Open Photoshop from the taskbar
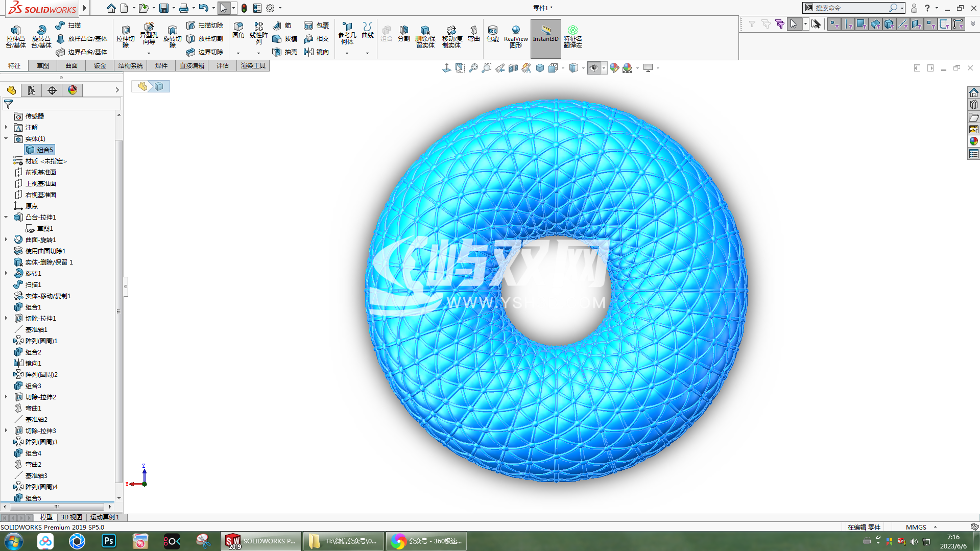The width and height of the screenshot is (980, 551). click(109, 541)
